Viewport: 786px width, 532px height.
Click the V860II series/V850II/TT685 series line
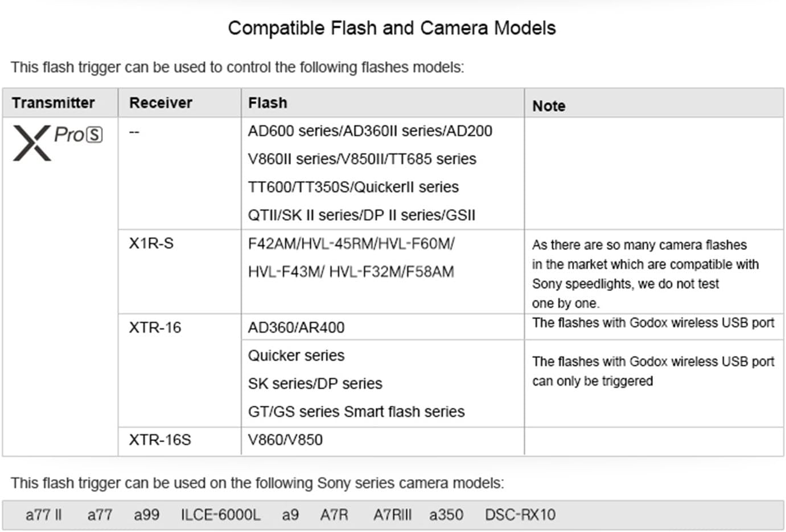click(362, 159)
